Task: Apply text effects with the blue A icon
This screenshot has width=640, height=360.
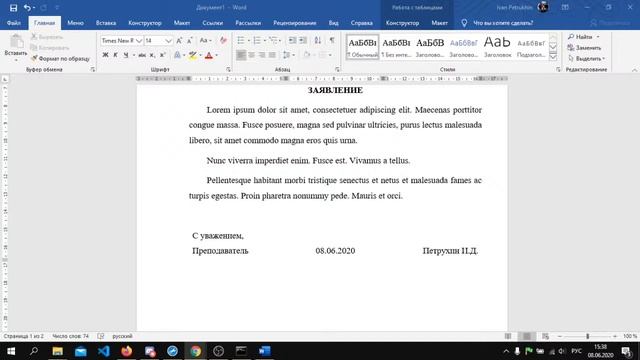Action: point(177,55)
